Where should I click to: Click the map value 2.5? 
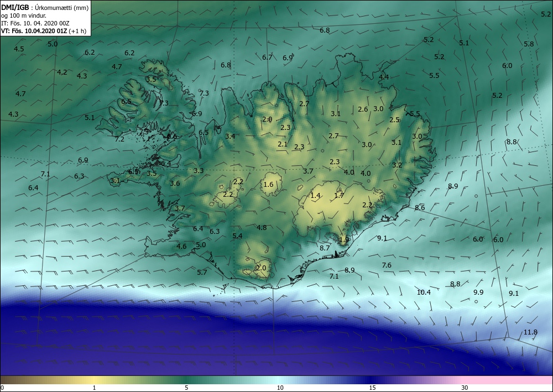(394, 120)
